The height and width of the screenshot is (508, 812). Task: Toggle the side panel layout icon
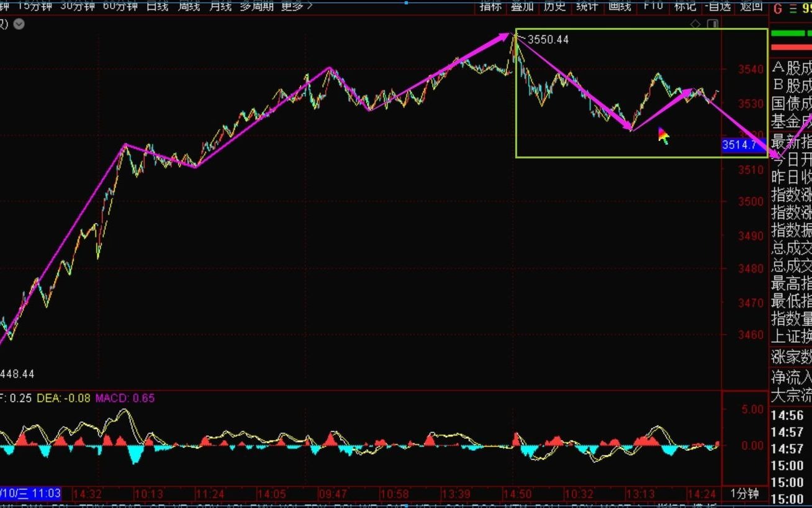coord(712,24)
